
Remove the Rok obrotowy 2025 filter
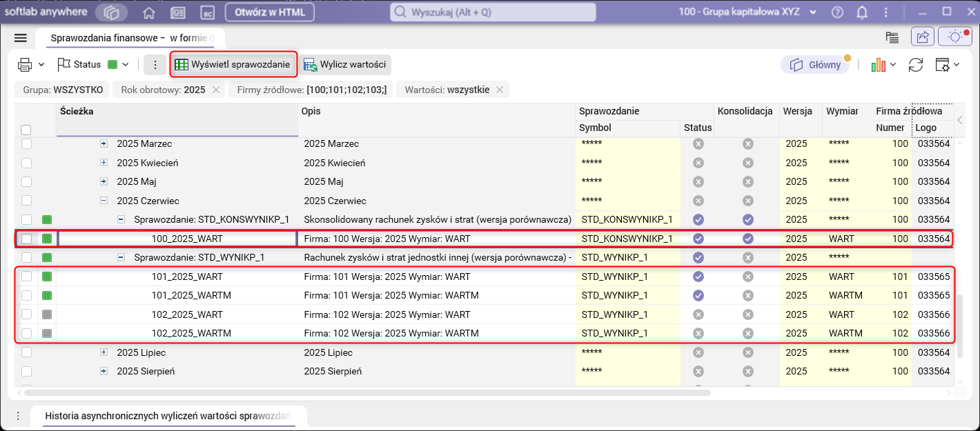(216, 90)
